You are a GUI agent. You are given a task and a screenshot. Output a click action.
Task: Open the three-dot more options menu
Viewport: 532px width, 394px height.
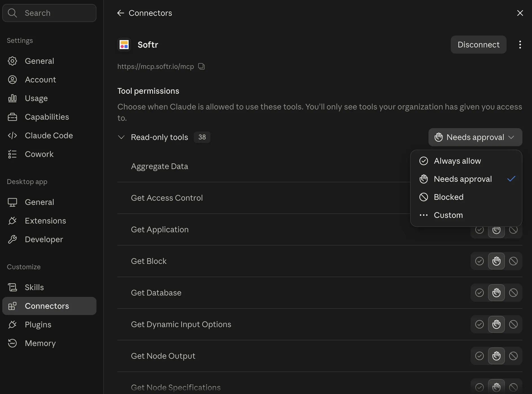click(x=520, y=45)
